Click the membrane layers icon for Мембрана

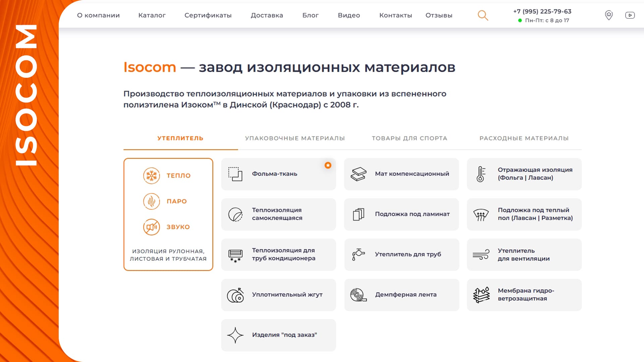(481, 295)
